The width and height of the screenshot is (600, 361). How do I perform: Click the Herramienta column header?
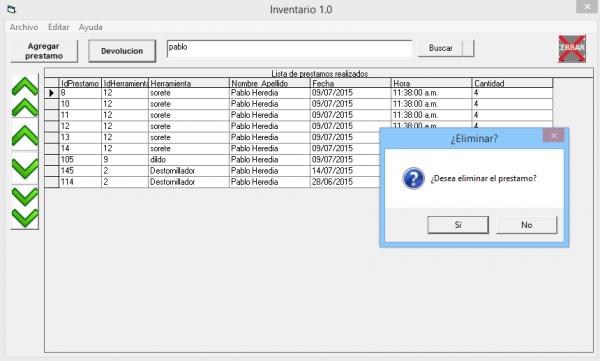pyautogui.click(x=189, y=83)
